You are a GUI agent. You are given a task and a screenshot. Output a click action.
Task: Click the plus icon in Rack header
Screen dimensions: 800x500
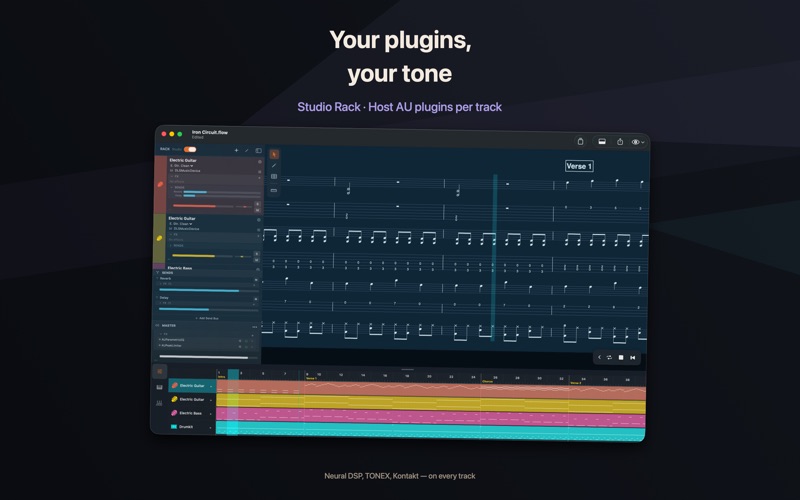click(236, 151)
